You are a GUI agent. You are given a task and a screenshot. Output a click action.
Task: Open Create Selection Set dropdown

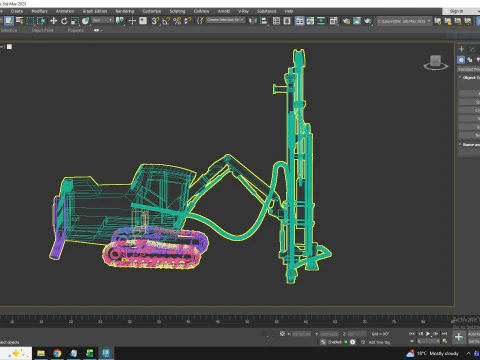226,20
